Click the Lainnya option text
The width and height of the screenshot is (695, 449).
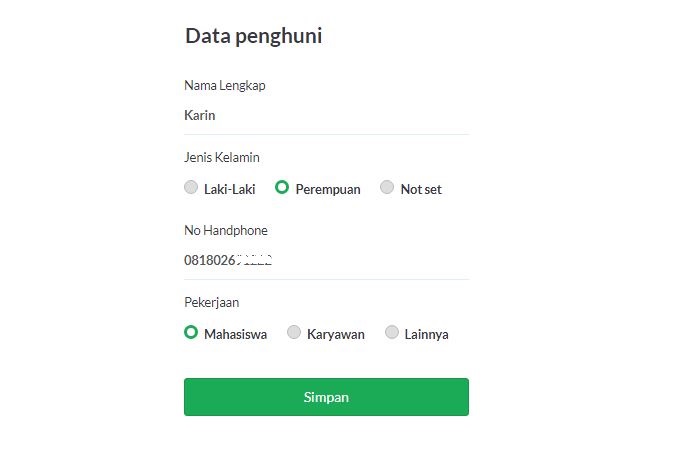[427, 334]
